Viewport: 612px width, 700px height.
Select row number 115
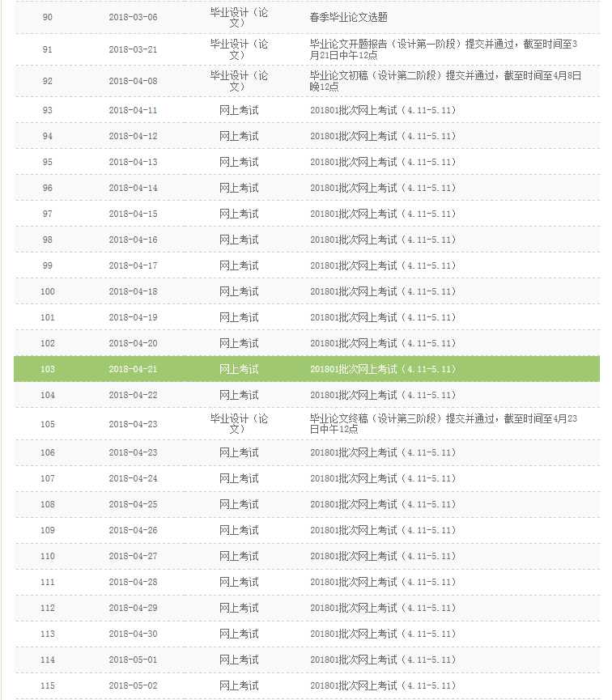click(48, 685)
